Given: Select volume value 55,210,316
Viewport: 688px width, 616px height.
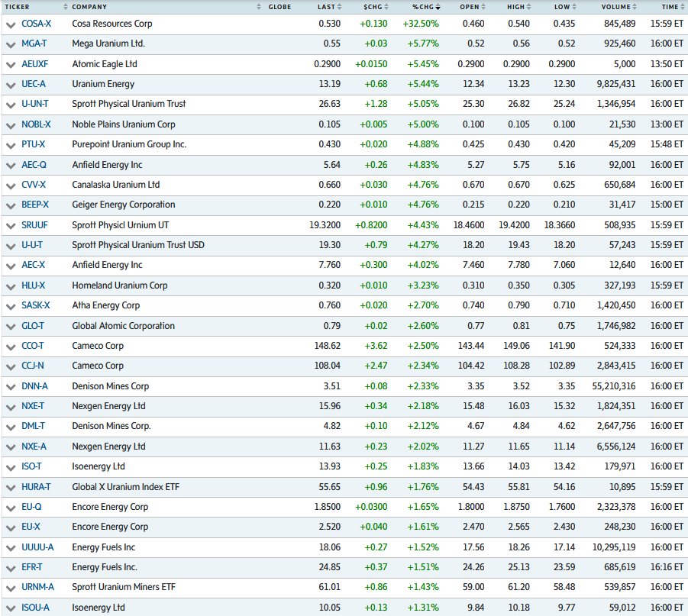Looking at the screenshot, I should tap(614, 386).
